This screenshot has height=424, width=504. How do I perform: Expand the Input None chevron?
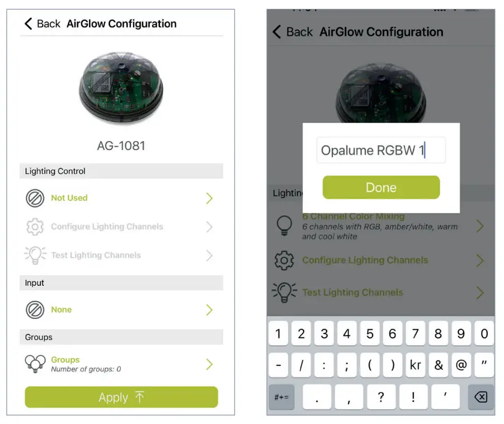209,310
